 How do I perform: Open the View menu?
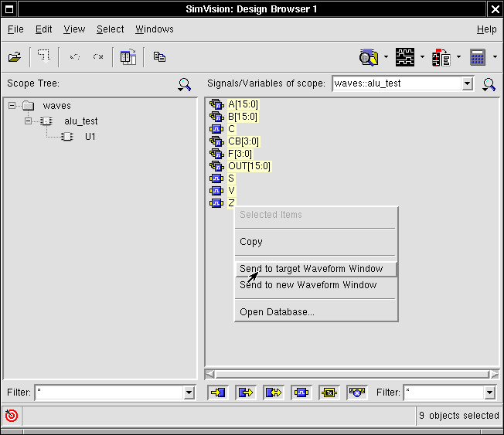click(x=74, y=29)
